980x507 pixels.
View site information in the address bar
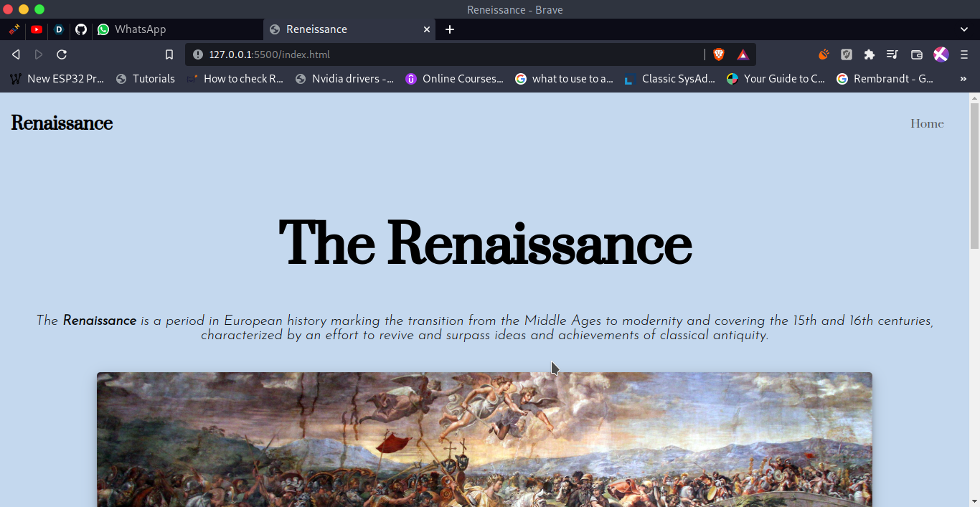click(x=197, y=54)
